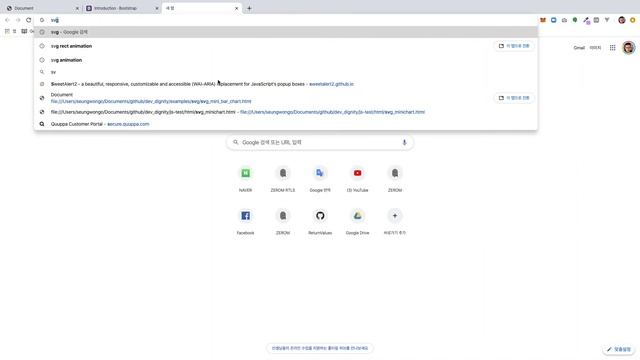This screenshot has height=360, width=640.
Task: Click the bottom promo message link
Action: coord(320,348)
